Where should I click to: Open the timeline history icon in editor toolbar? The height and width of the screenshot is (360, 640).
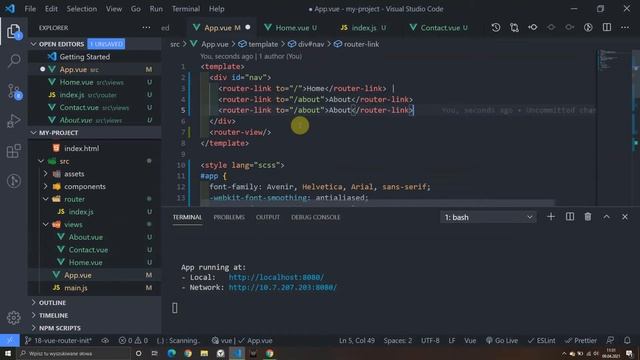(x=496, y=27)
